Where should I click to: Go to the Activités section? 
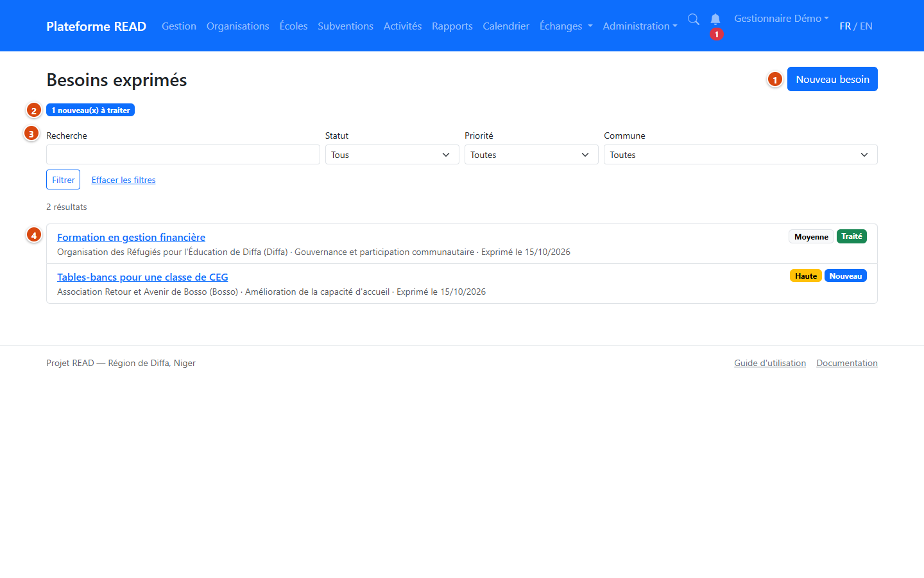[x=402, y=26]
